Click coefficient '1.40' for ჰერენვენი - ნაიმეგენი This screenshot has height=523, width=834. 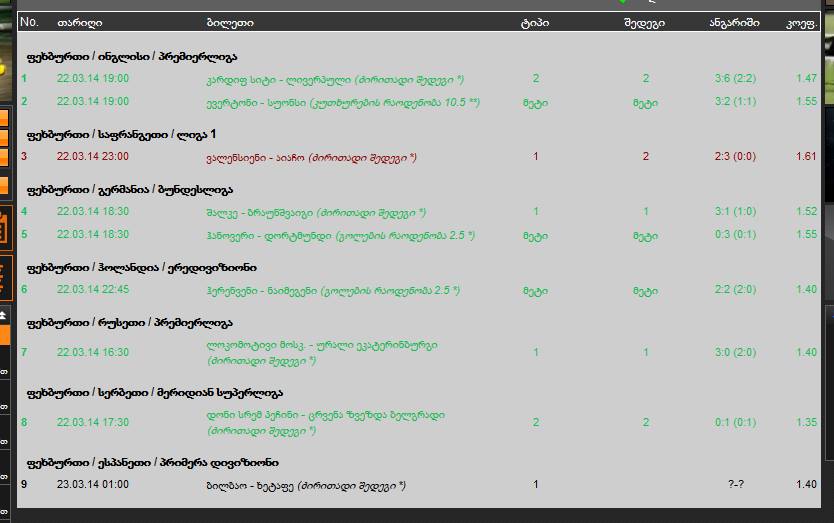tap(806, 289)
